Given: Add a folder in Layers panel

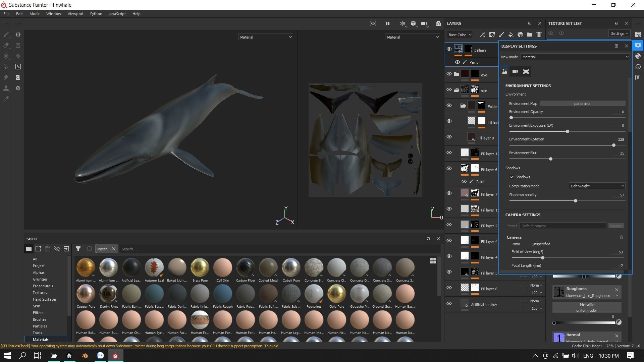Looking at the screenshot, I should click(529, 35).
